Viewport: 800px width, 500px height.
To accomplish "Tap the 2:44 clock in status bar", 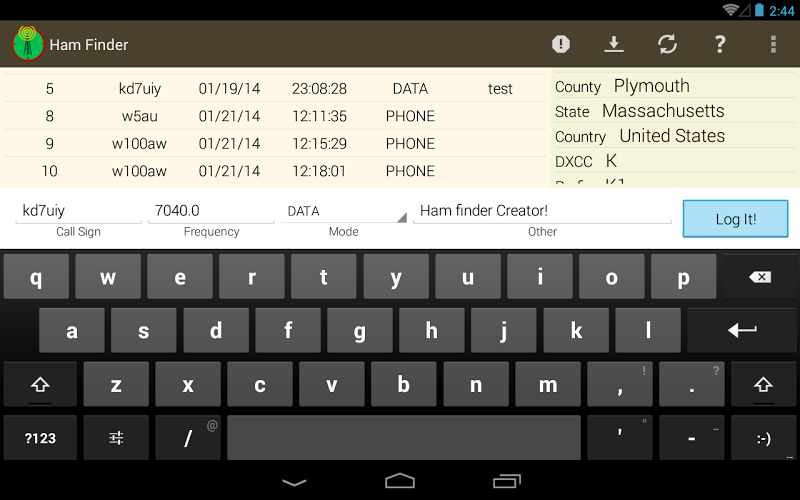I will click(x=782, y=11).
